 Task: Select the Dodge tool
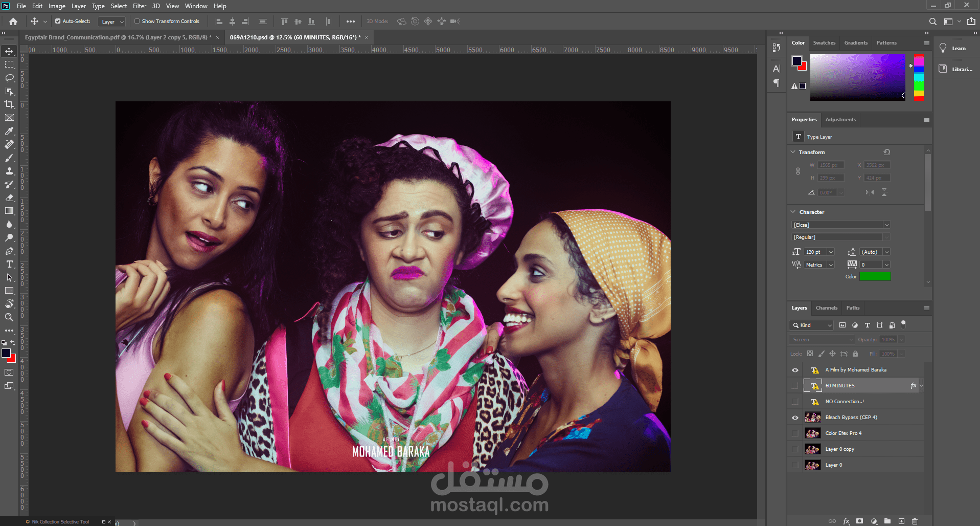click(x=9, y=237)
